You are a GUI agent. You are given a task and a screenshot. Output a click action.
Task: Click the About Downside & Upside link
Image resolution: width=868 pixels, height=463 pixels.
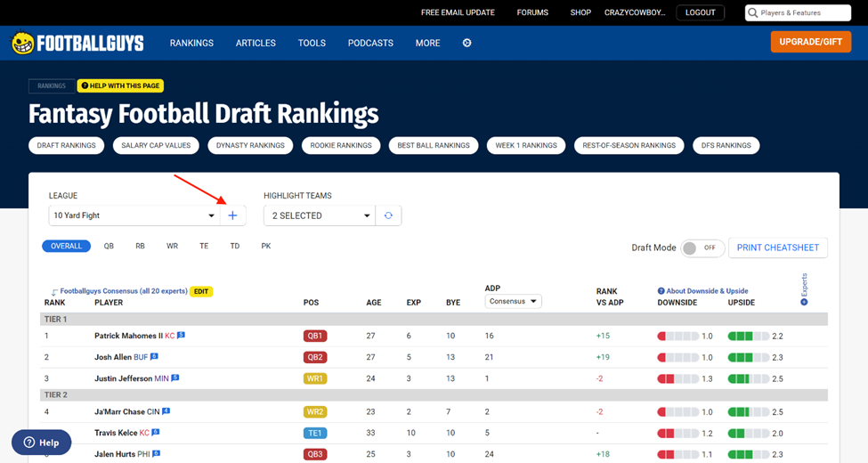(707, 291)
